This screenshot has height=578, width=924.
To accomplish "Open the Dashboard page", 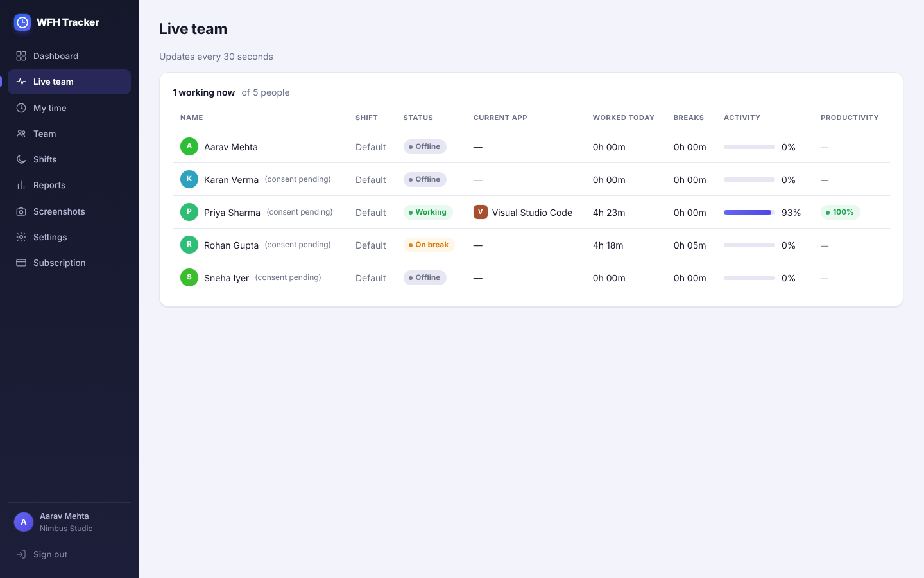I will coord(69,56).
